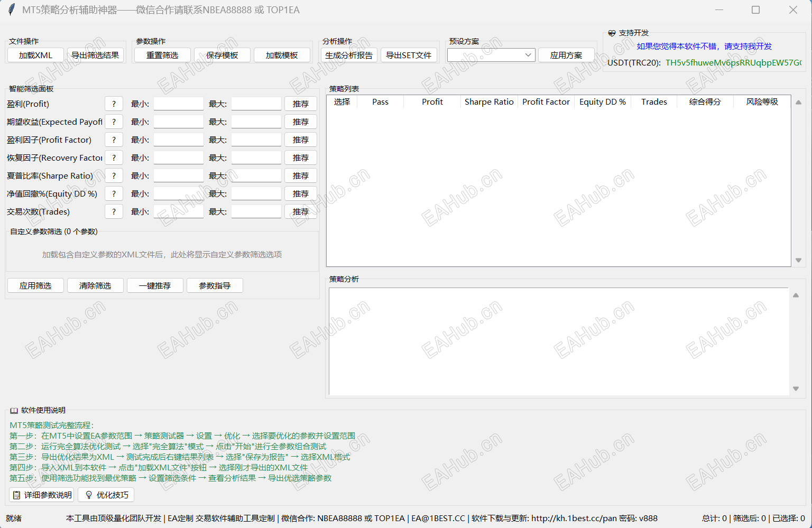Open help for 夏普比率 Sharpe Ratio
The height and width of the screenshot is (528, 812).
pyautogui.click(x=114, y=176)
